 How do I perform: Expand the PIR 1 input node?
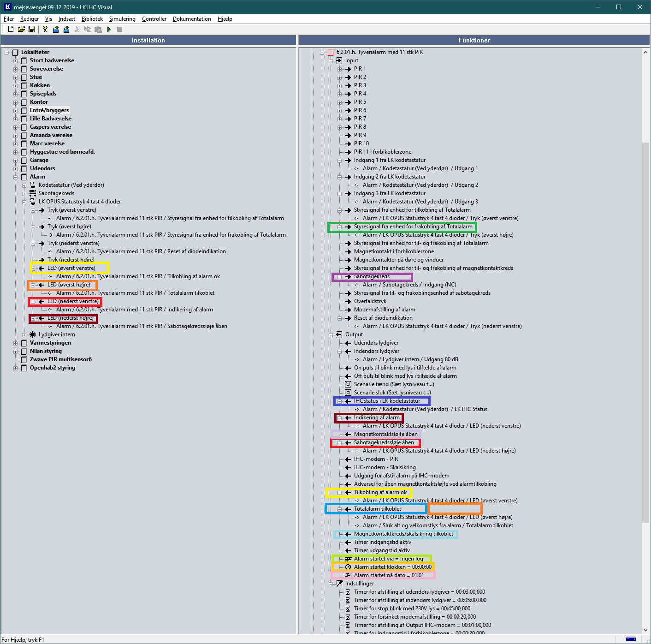(340, 69)
